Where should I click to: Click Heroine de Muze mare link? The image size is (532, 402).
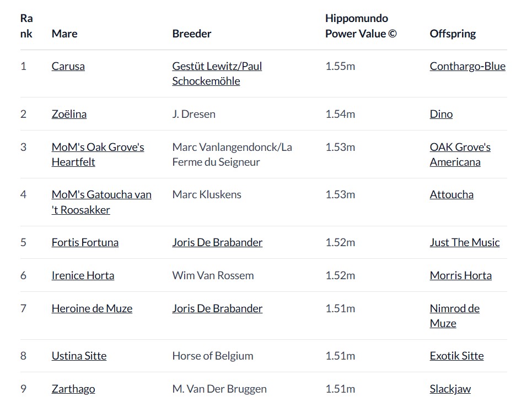pos(92,308)
